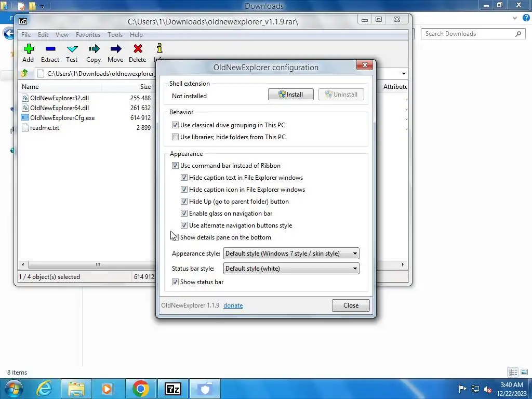The height and width of the screenshot is (399, 532).
Task: Click the Add icon in 7-Zip toolbar
Action: [29, 49]
